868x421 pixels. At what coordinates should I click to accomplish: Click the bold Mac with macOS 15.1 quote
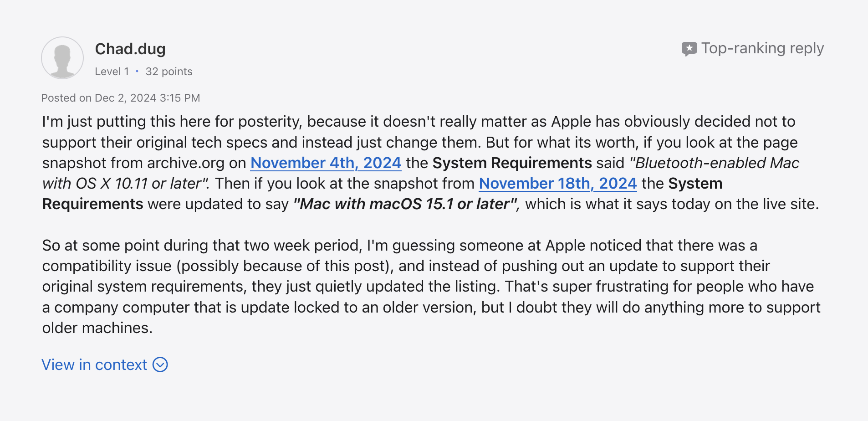[x=405, y=204]
